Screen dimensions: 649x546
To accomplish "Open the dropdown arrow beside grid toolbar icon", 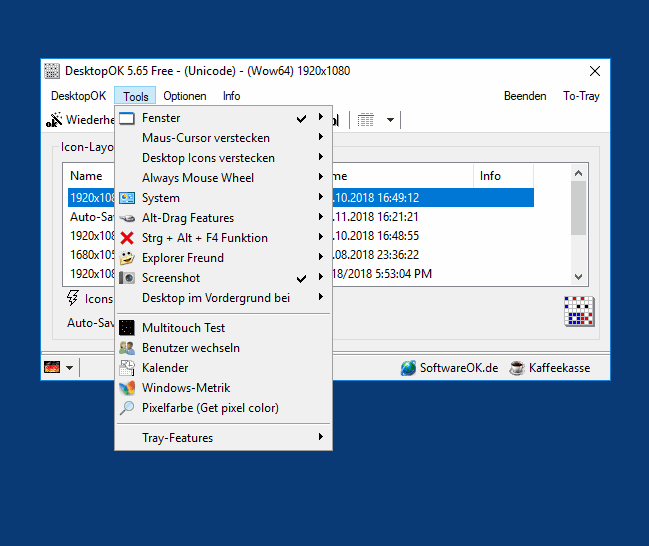I will [x=390, y=120].
